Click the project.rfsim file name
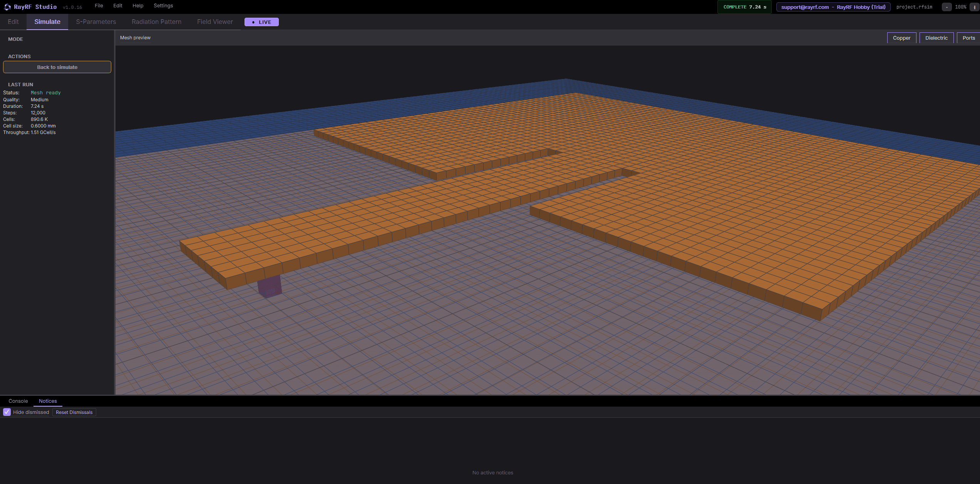980x484 pixels. [x=914, y=7]
